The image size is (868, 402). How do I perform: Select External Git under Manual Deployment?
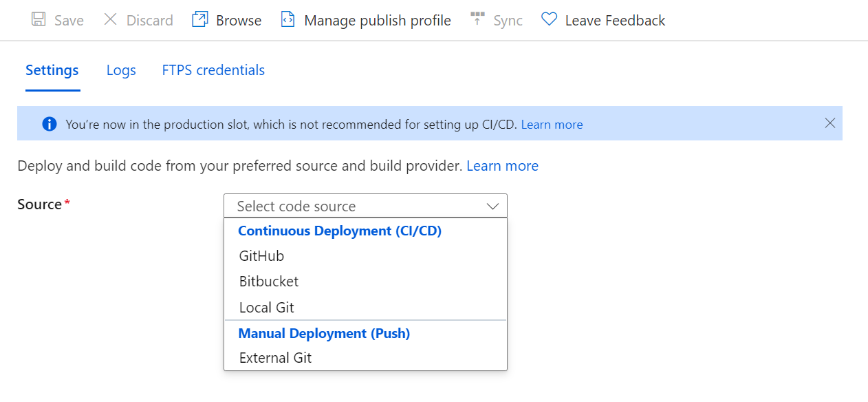365,358
